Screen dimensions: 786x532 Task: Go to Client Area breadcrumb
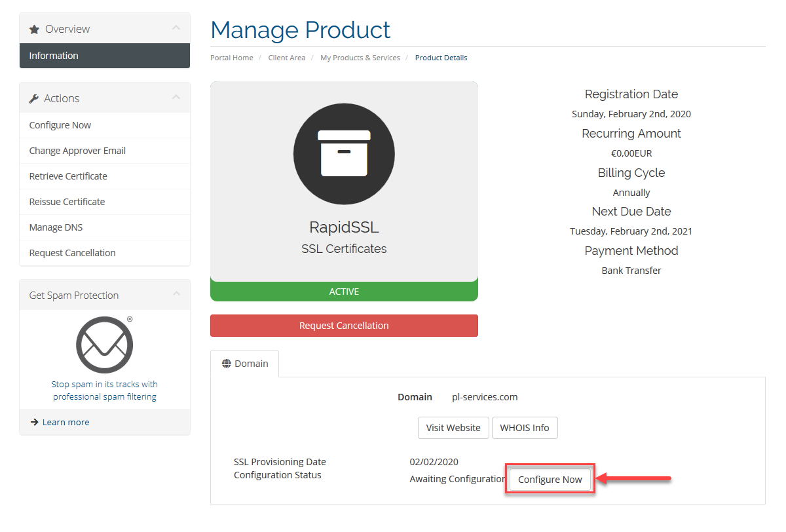tap(287, 58)
